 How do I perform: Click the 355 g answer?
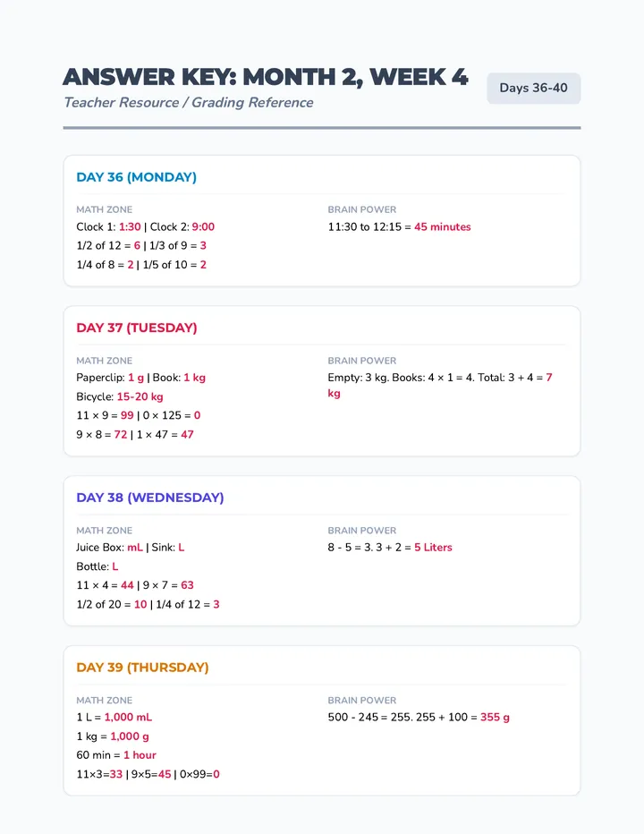495,717
